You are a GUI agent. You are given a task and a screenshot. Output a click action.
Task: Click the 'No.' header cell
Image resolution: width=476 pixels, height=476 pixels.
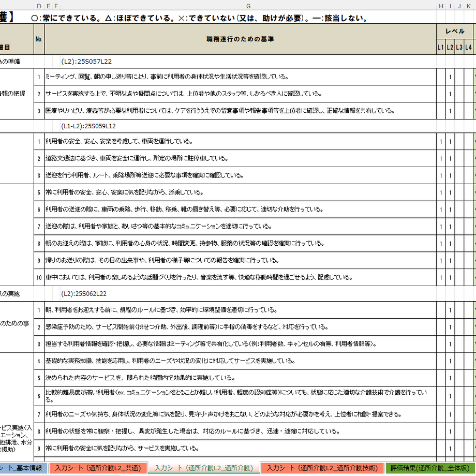point(39,39)
